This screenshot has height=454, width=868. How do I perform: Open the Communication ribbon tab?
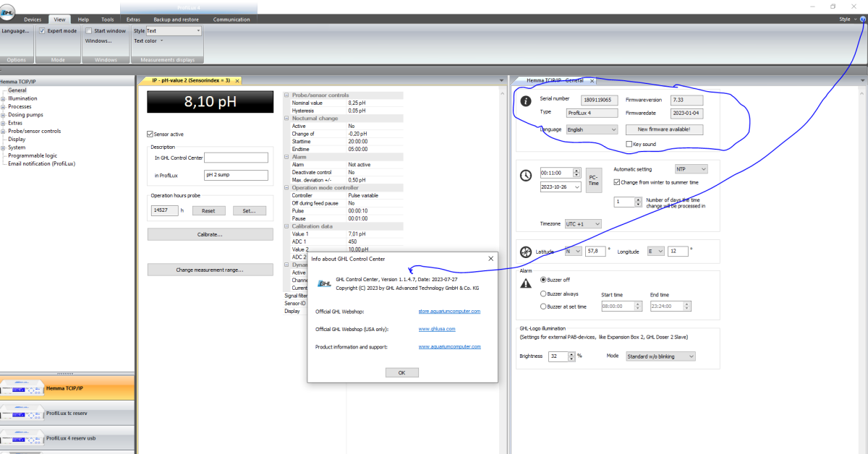pos(231,20)
